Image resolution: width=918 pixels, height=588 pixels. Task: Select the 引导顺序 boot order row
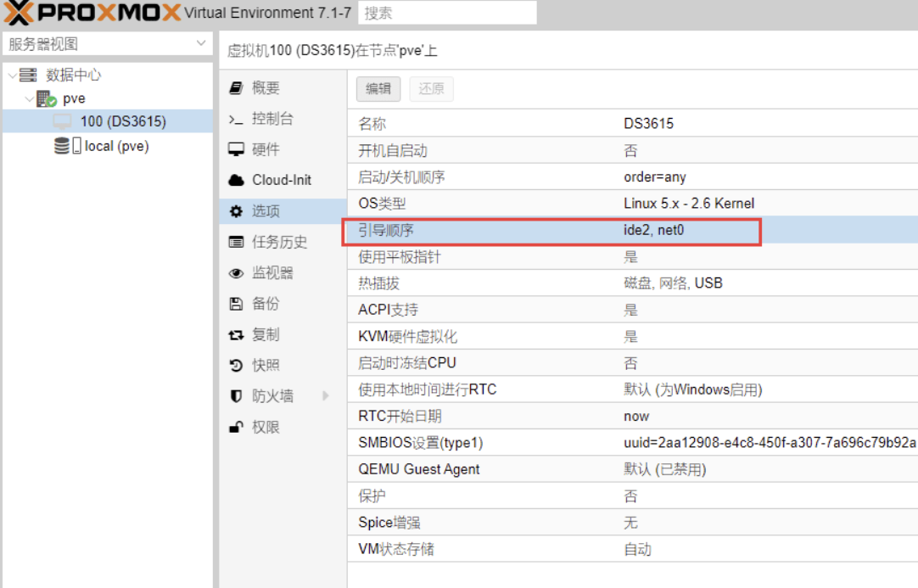tap(551, 230)
